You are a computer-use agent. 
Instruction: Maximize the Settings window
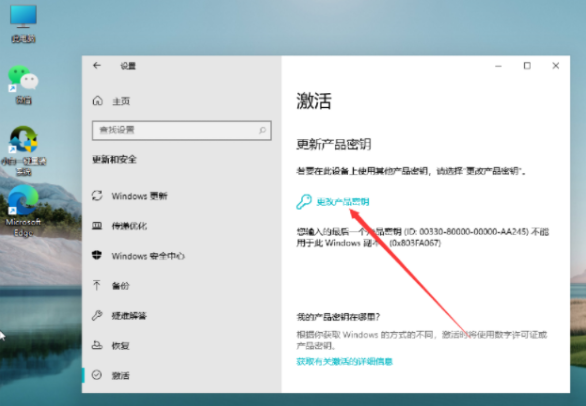click(527, 66)
